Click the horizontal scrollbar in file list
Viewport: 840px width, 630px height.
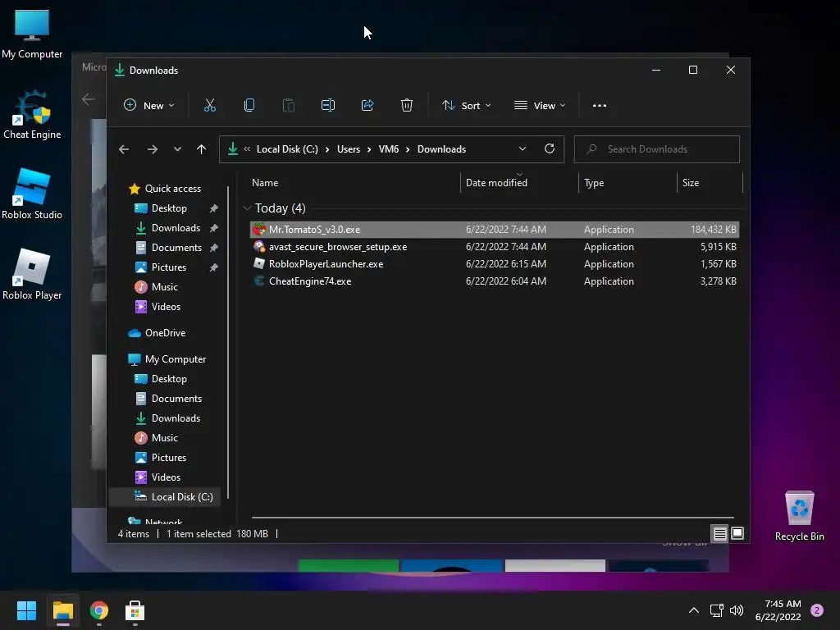pyautogui.click(x=493, y=518)
